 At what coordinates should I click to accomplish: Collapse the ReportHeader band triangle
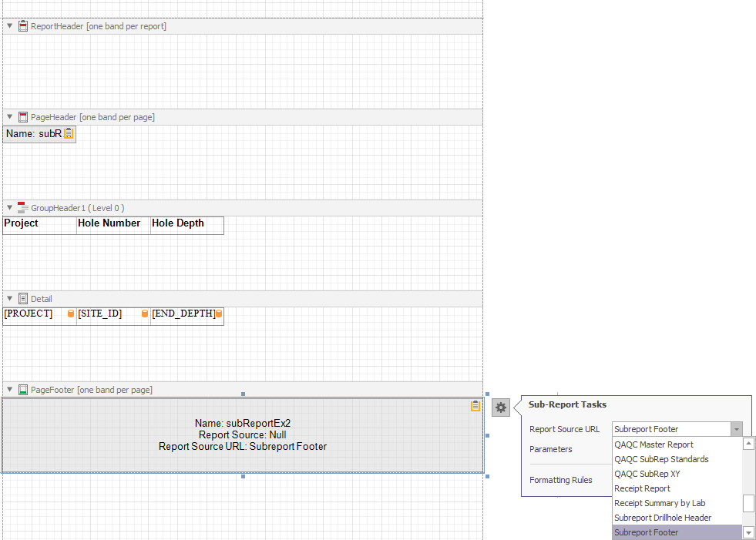pyautogui.click(x=10, y=25)
